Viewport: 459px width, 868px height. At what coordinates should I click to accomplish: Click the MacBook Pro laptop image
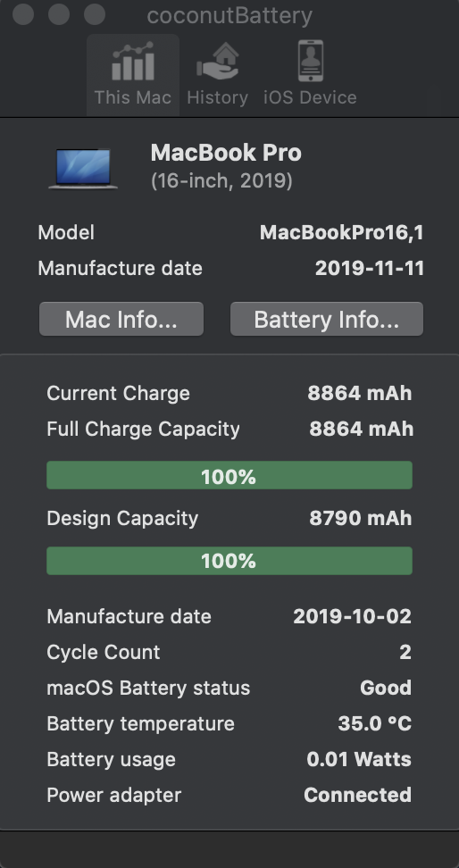pyautogui.click(x=83, y=169)
